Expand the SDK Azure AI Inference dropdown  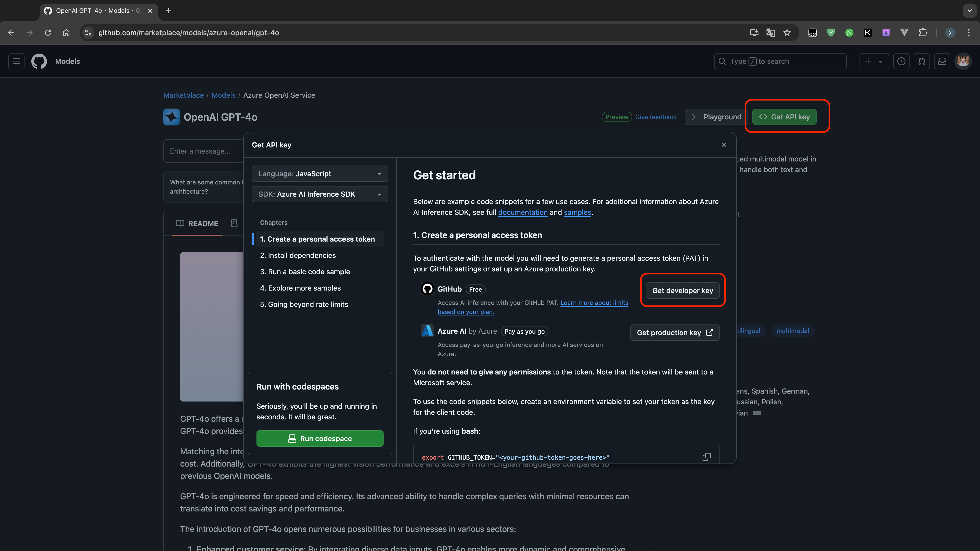(x=320, y=194)
